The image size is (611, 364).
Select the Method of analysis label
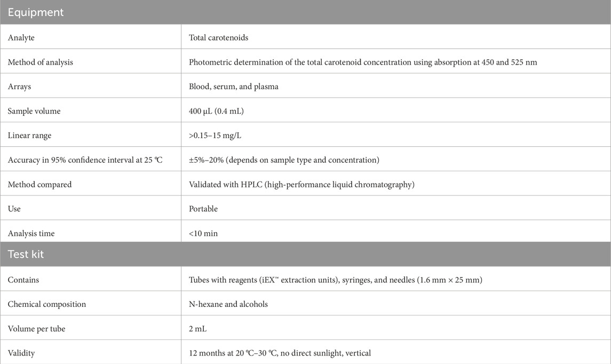click(x=41, y=62)
